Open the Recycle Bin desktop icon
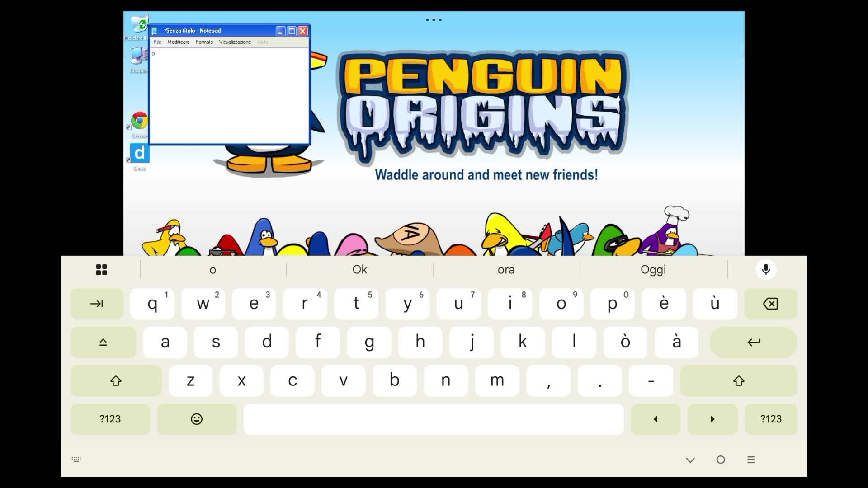The image size is (868, 488). (x=138, y=28)
